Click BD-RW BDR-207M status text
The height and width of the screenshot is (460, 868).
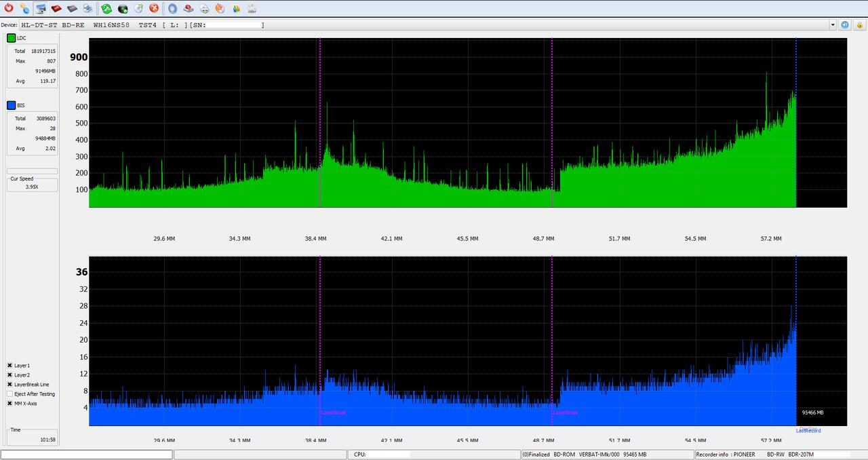pos(791,455)
